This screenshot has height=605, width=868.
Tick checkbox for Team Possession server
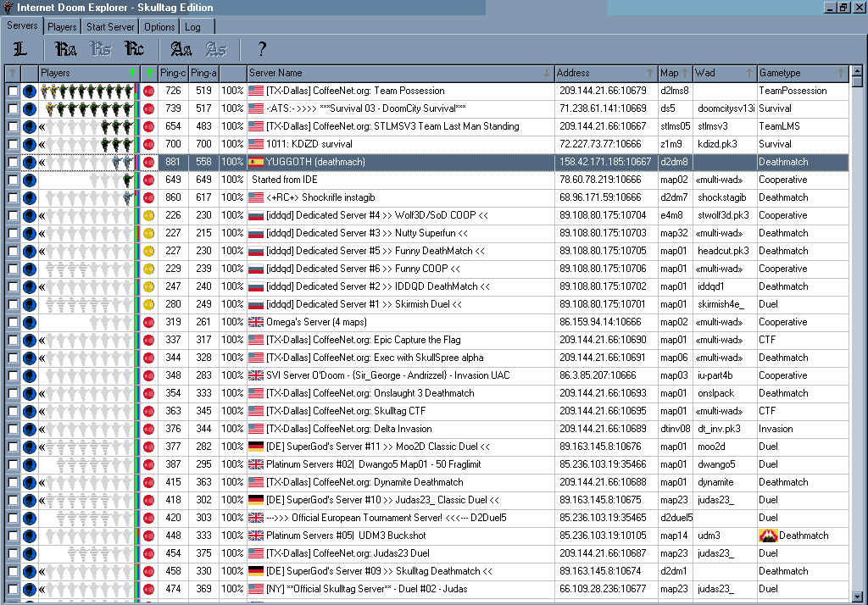click(x=13, y=91)
